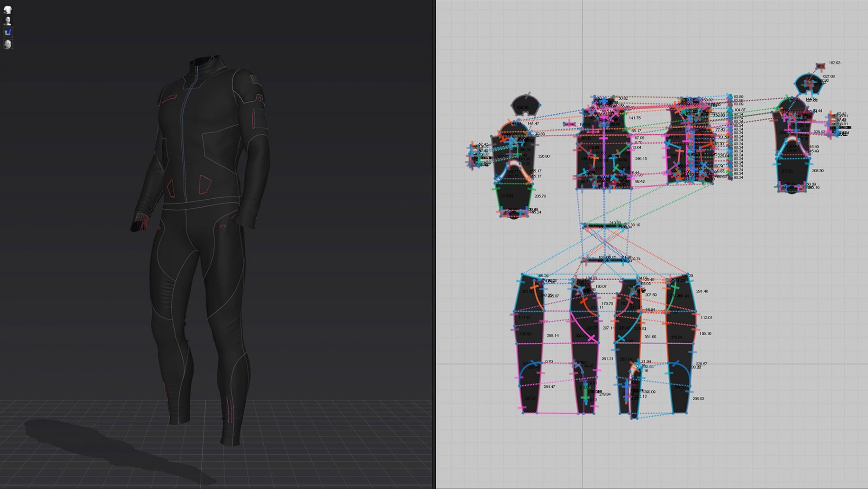Click the wireframe mesh head icon

click(8, 44)
